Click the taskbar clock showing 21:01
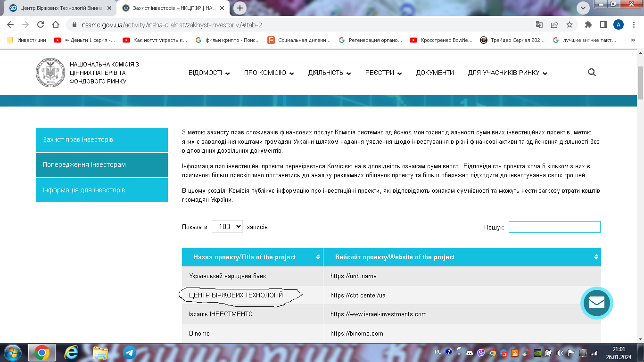 (619, 353)
